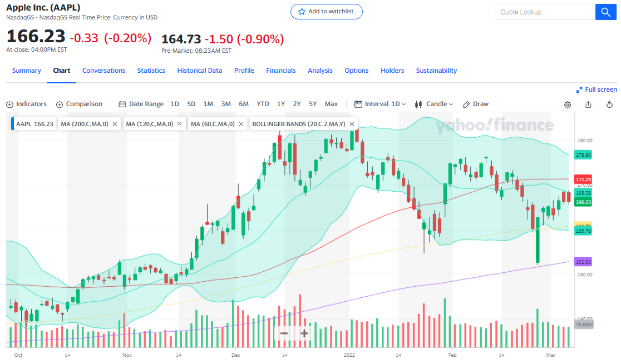This screenshot has height=364, width=621.
Task: Set chart range to 2Y
Action: (297, 104)
